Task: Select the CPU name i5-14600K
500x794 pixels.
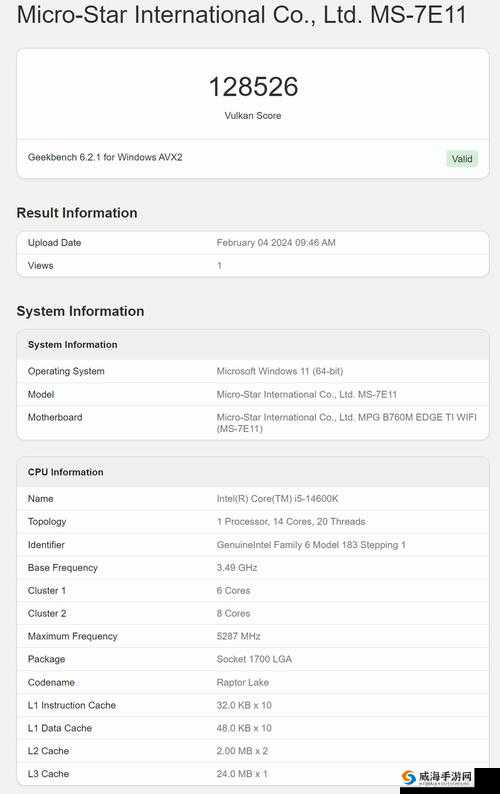Action: coord(277,499)
